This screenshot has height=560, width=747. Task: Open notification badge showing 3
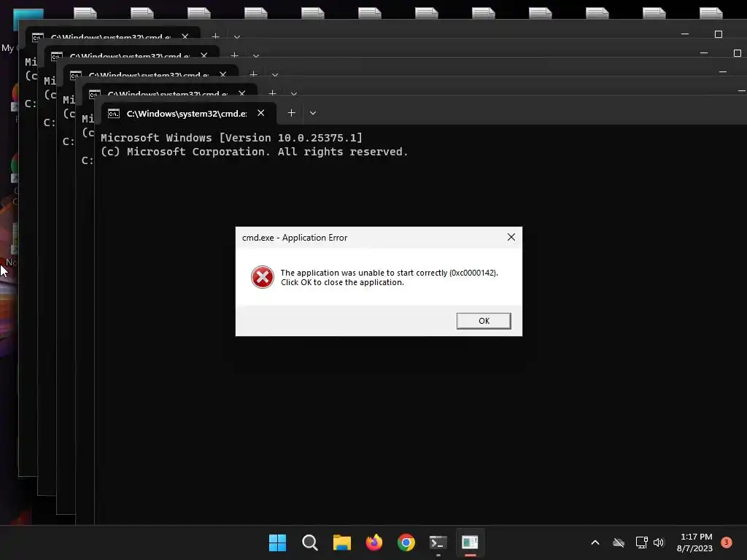point(727,542)
